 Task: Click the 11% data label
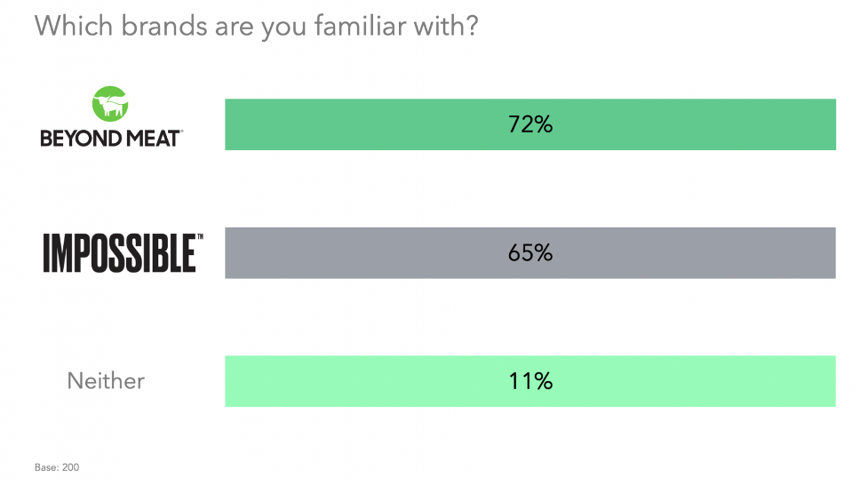[530, 381]
